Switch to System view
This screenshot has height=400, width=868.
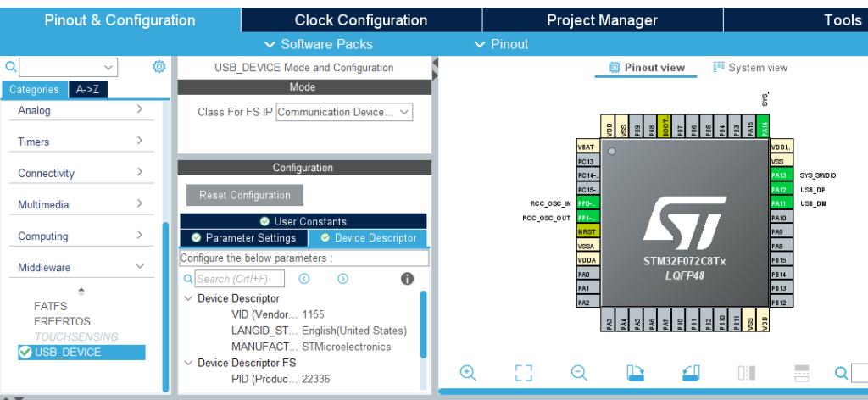(750, 68)
